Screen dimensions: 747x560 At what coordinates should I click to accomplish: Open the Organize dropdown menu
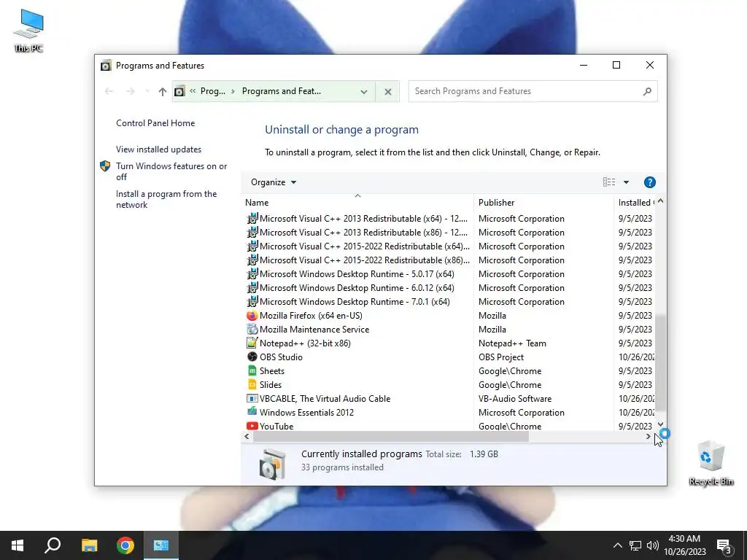coord(274,182)
